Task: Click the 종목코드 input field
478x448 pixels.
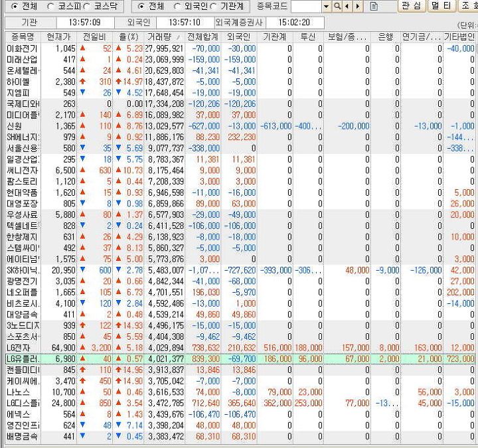Action: point(306,6)
